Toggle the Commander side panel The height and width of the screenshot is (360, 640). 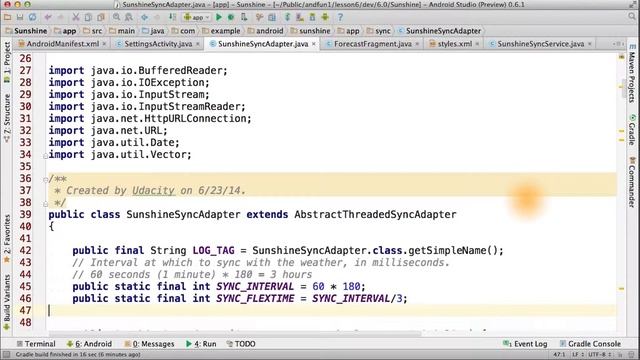coord(632,182)
